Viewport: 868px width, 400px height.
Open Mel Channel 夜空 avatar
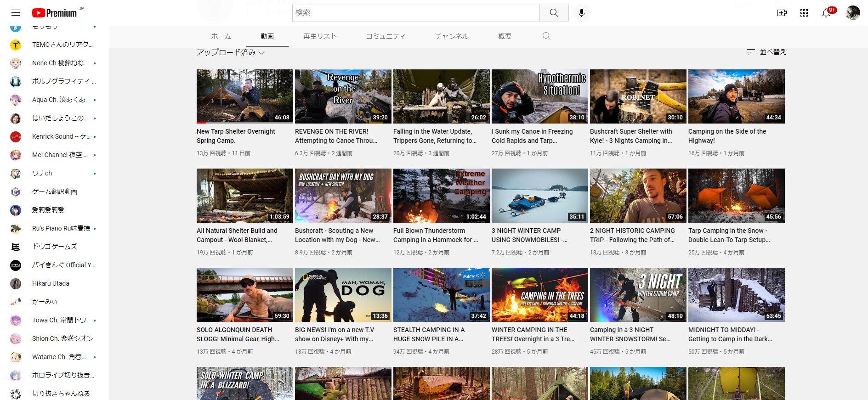(16, 155)
